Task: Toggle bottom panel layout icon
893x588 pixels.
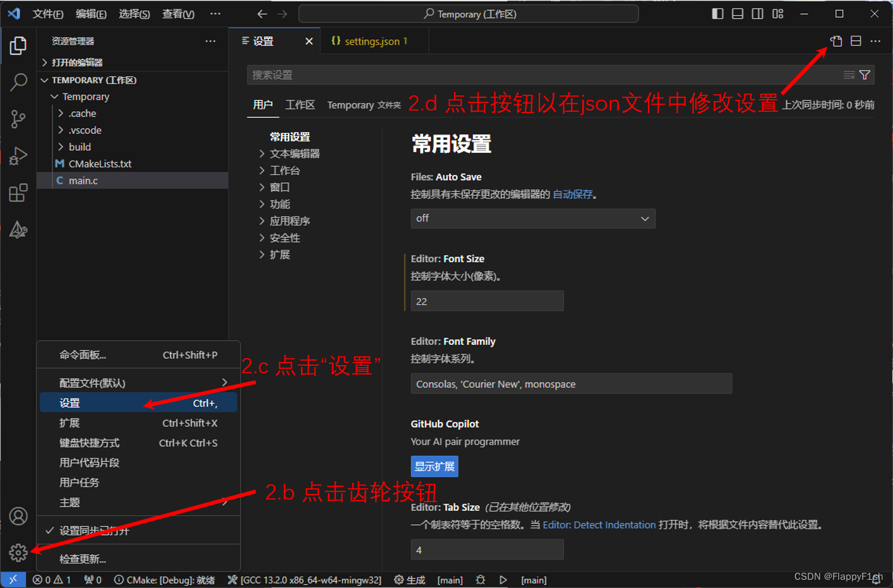Action: pos(738,14)
